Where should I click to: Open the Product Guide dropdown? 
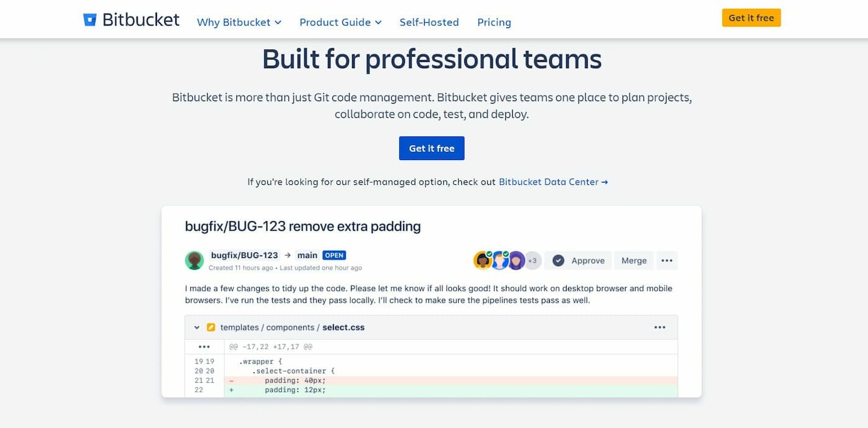click(x=340, y=22)
